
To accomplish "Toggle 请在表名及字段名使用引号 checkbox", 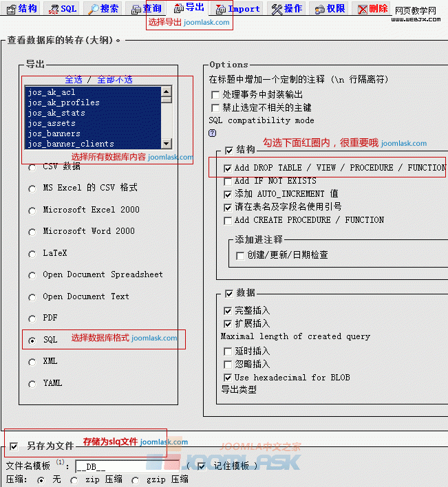I will (x=228, y=207).
